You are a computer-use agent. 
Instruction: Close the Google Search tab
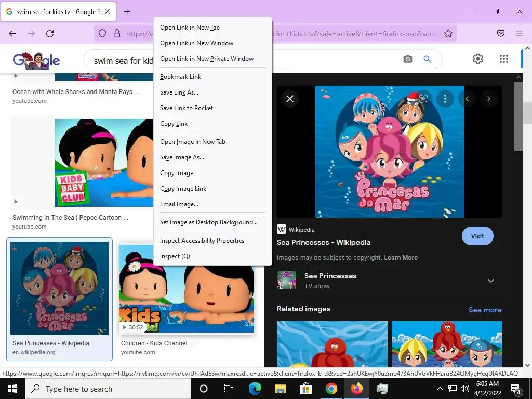pyautogui.click(x=107, y=11)
